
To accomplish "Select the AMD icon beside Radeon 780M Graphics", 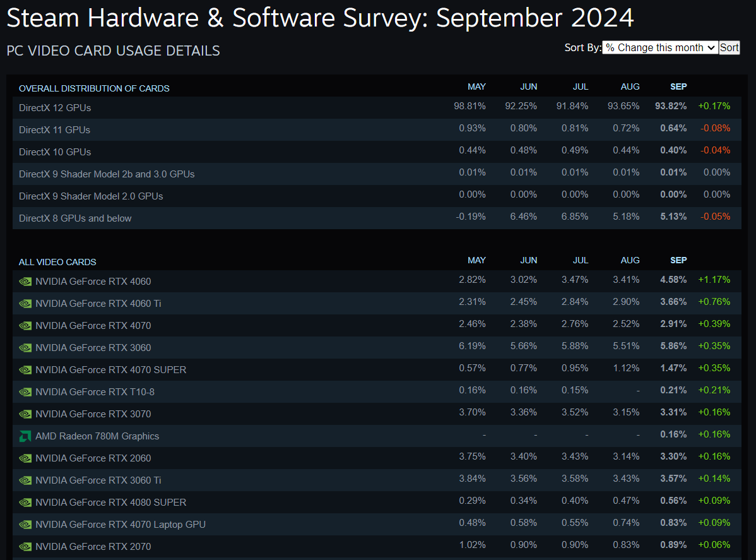I will [25, 436].
